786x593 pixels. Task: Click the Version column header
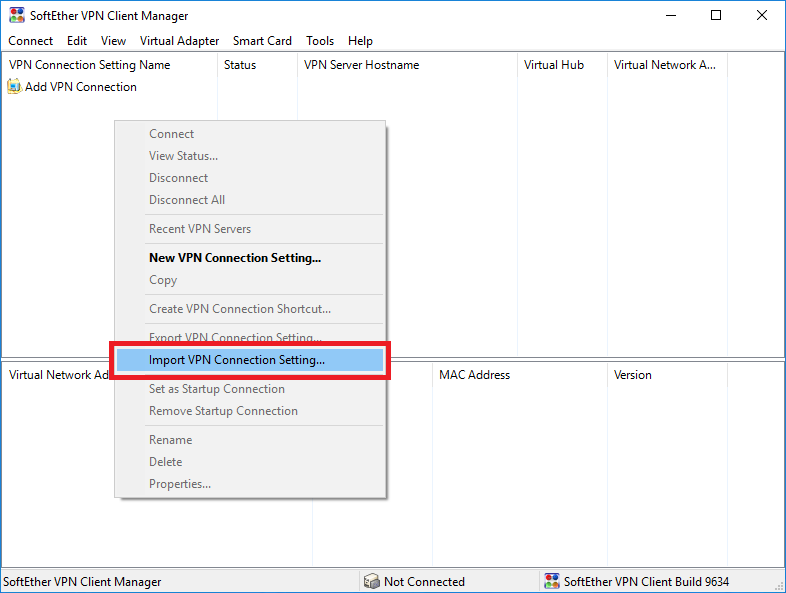pos(668,375)
